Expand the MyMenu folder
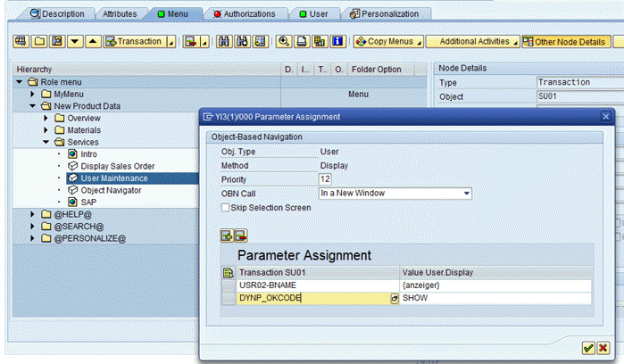 tap(33, 95)
